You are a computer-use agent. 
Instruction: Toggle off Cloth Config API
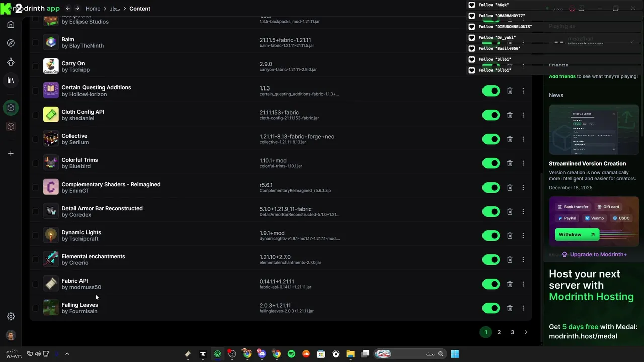click(491, 115)
